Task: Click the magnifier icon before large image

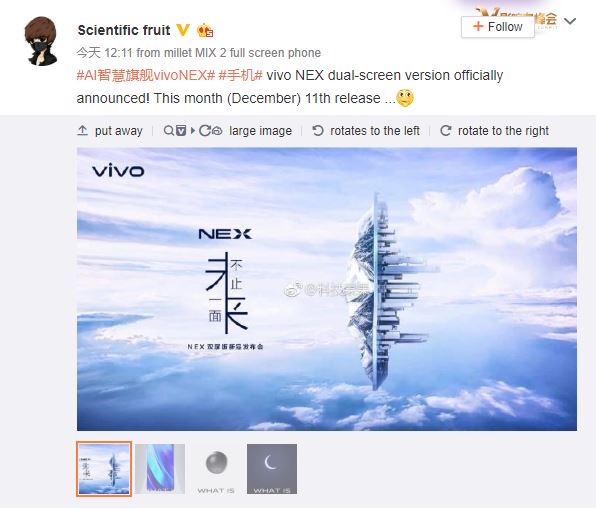Action: 168,131
